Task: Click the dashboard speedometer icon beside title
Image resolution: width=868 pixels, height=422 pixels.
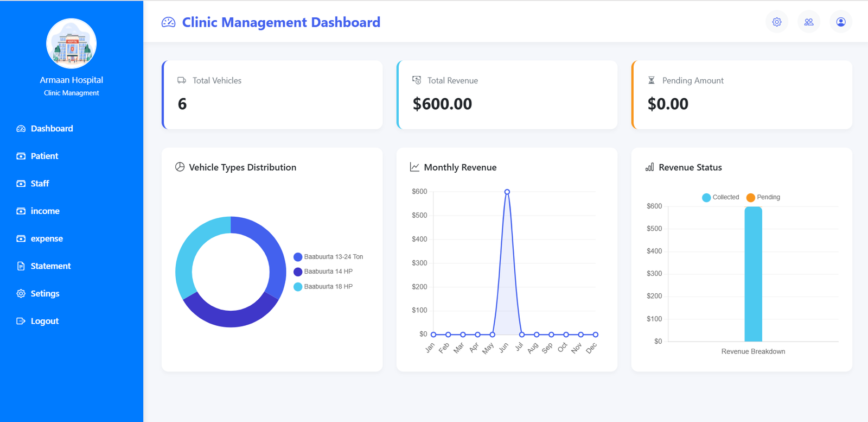Action: tap(169, 22)
